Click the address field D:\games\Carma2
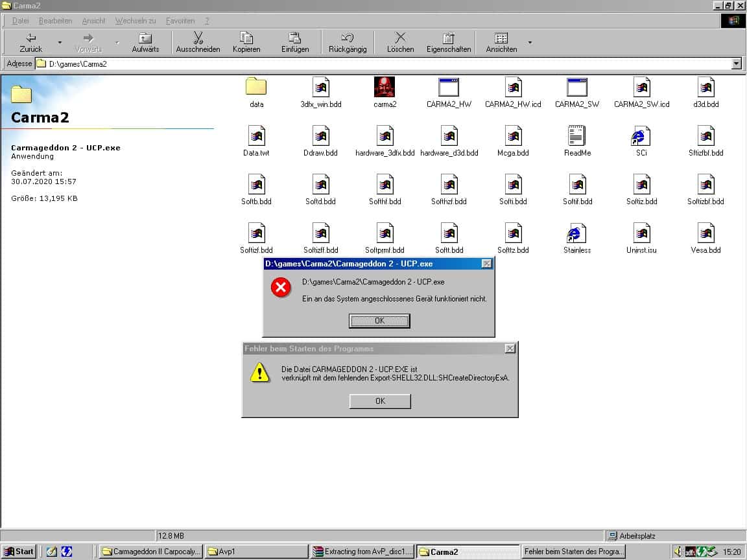The image size is (747, 560). [383, 64]
